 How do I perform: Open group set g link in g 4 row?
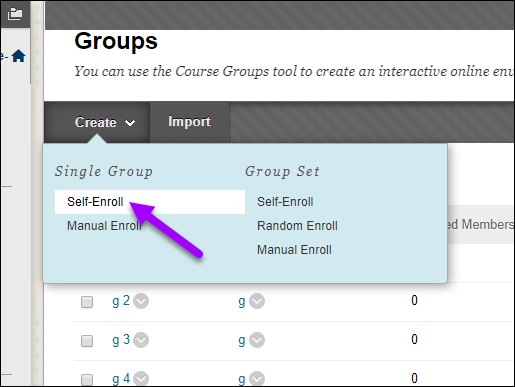click(242, 379)
